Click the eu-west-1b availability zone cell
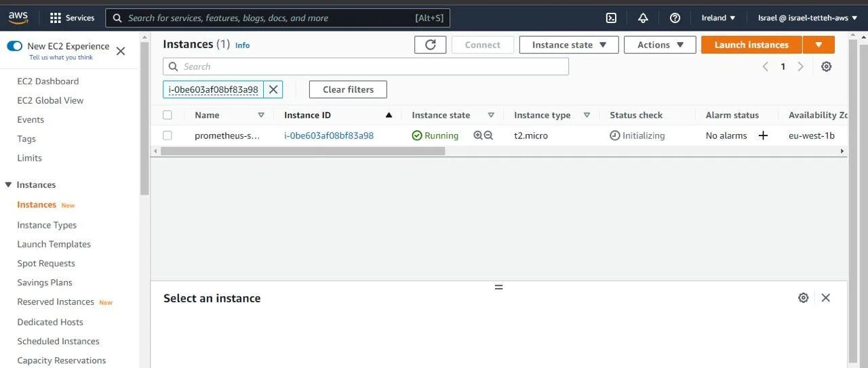The height and width of the screenshot is (368, 868). coord(812,136)
